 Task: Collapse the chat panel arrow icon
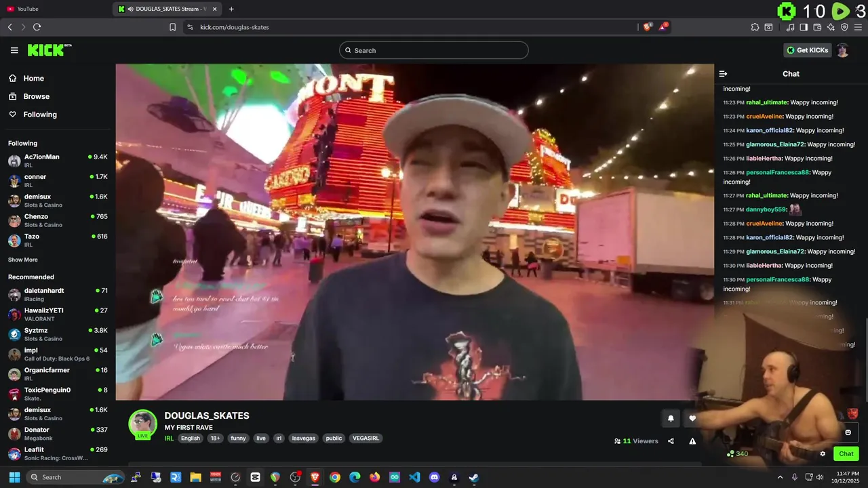[x=723, y=74]
